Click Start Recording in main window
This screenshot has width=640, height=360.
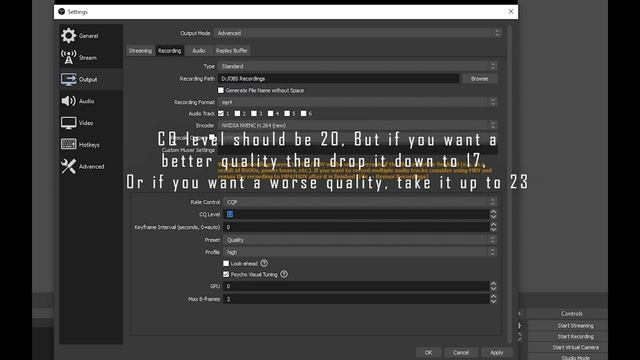[x=575, y=336]
